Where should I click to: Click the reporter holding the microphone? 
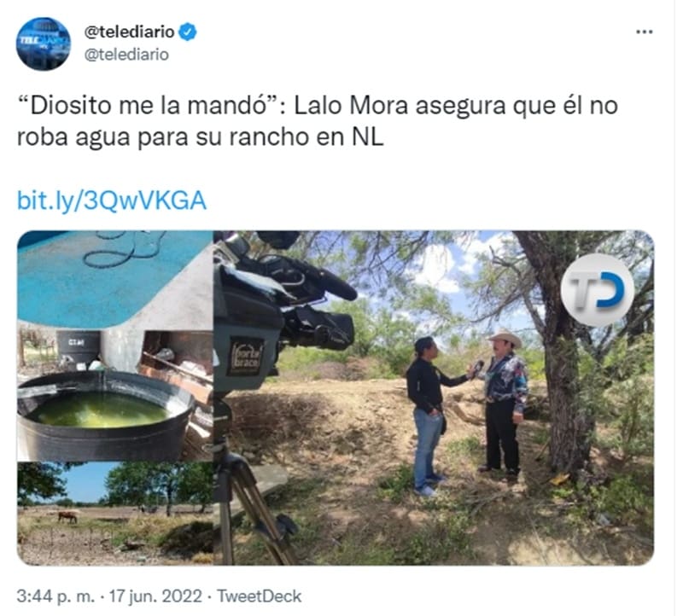[x=429, y=416]
